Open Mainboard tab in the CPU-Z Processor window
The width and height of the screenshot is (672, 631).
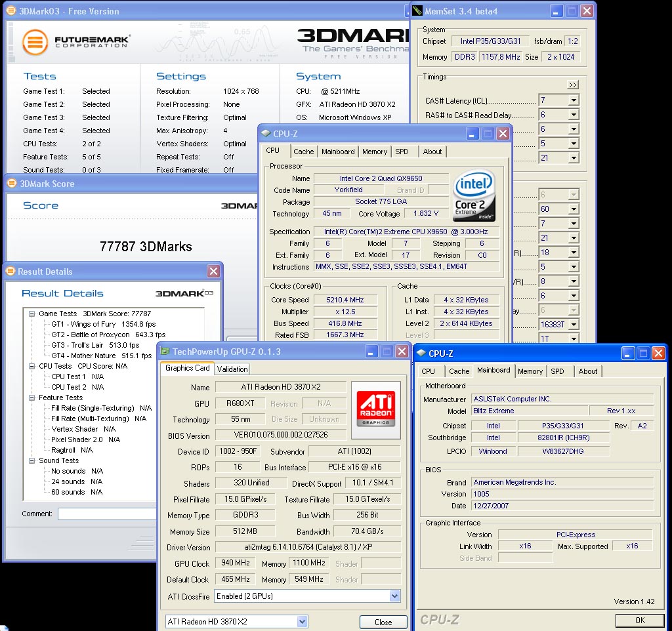[x=338, y=152]
